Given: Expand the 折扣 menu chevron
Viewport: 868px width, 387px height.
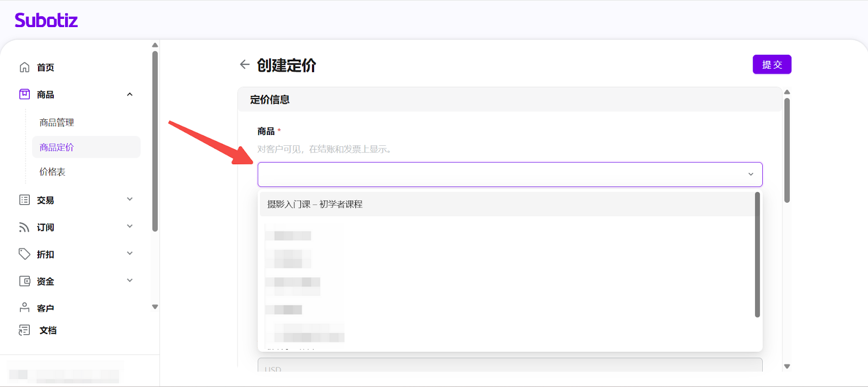Looking at the screenshot, I should 130,253.
